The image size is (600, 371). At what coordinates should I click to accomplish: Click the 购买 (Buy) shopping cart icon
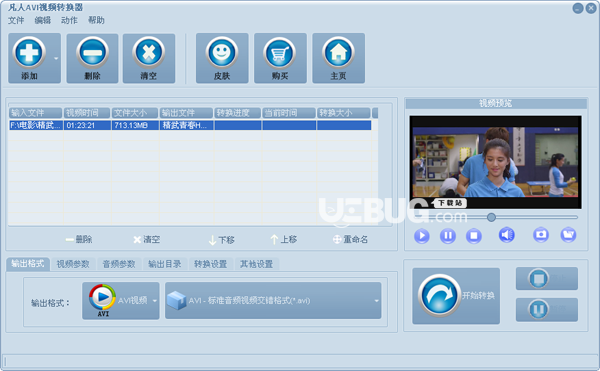point(280,52)
